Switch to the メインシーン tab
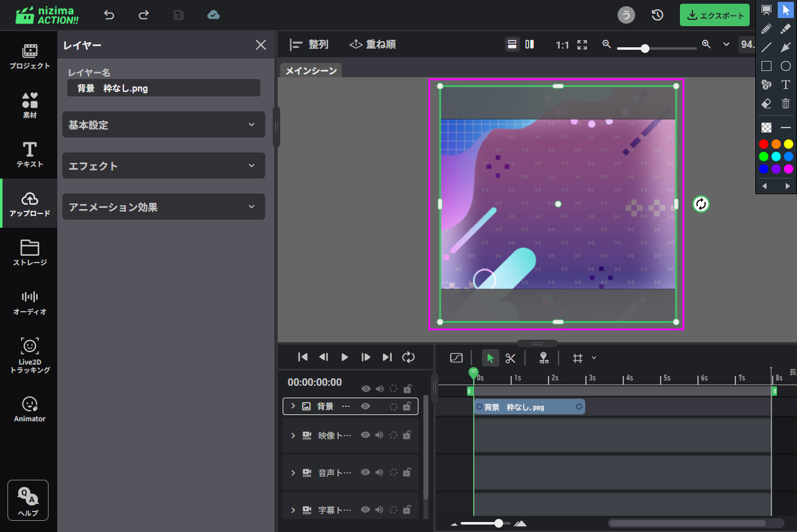The width and height of the screenshot is (797, 532). pos(311,71)
